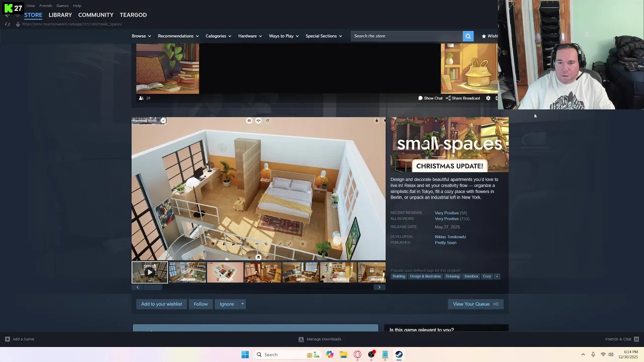Screen dimensions: 644x362
Task: Open the Help menu
Action: [77, 6]
